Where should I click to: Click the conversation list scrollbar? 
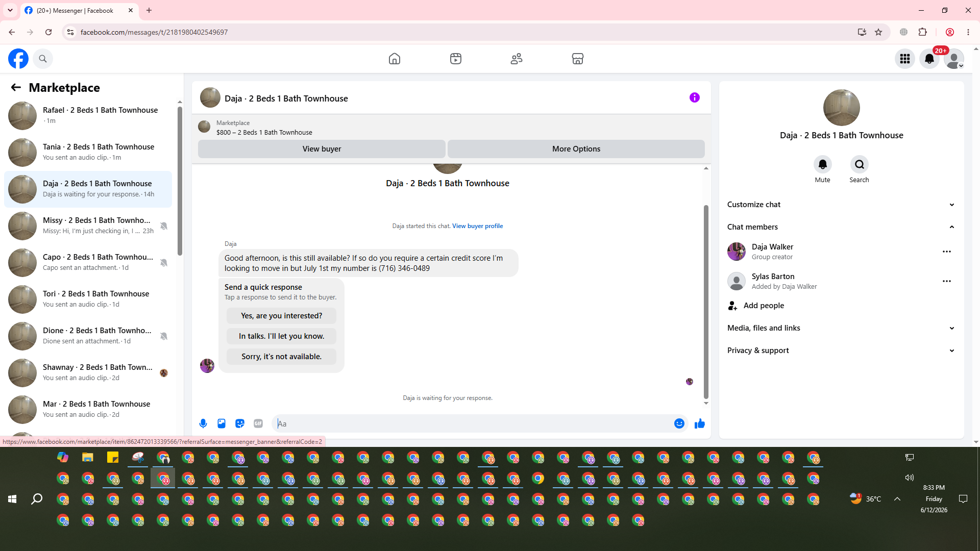coord(180,181)
